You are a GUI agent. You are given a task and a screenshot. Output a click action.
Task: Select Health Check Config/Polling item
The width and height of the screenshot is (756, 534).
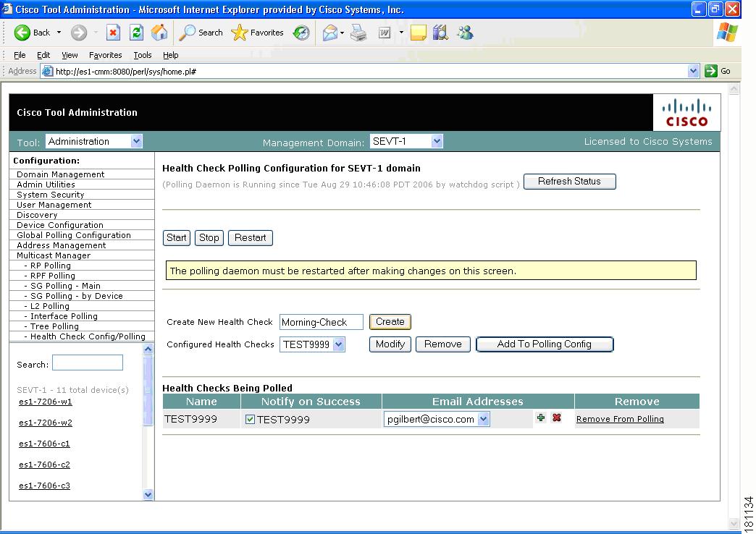point(88,336)
